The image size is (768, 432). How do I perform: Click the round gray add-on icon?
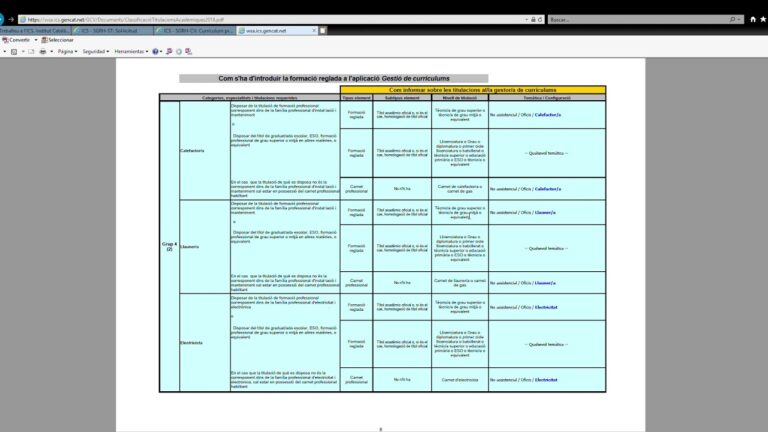179,51
